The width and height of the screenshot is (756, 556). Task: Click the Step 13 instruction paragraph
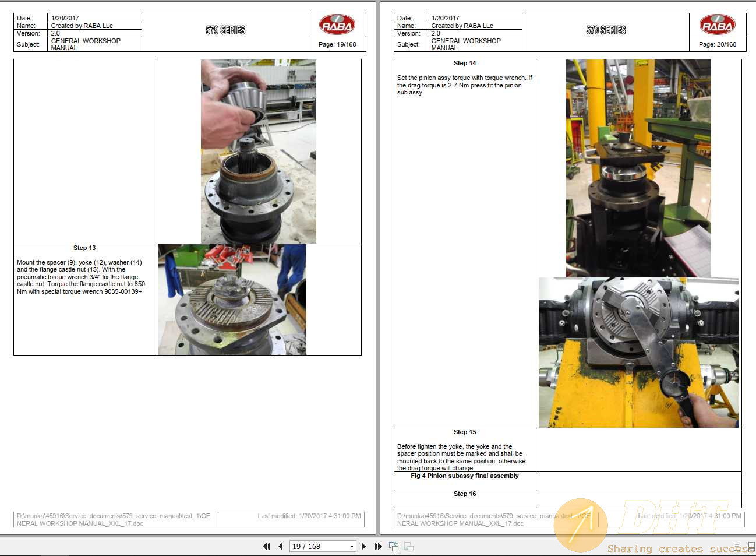tap(81, 277)
